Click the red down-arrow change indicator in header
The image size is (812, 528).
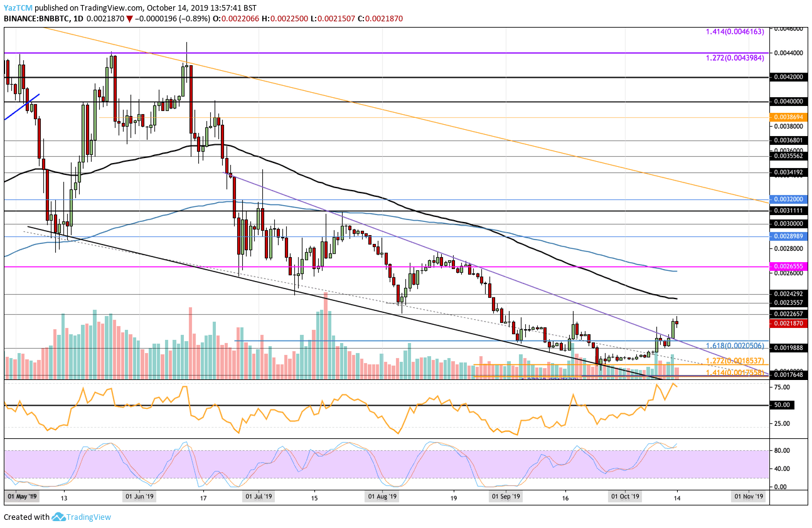pyautogui.click(x=130, y=19)
